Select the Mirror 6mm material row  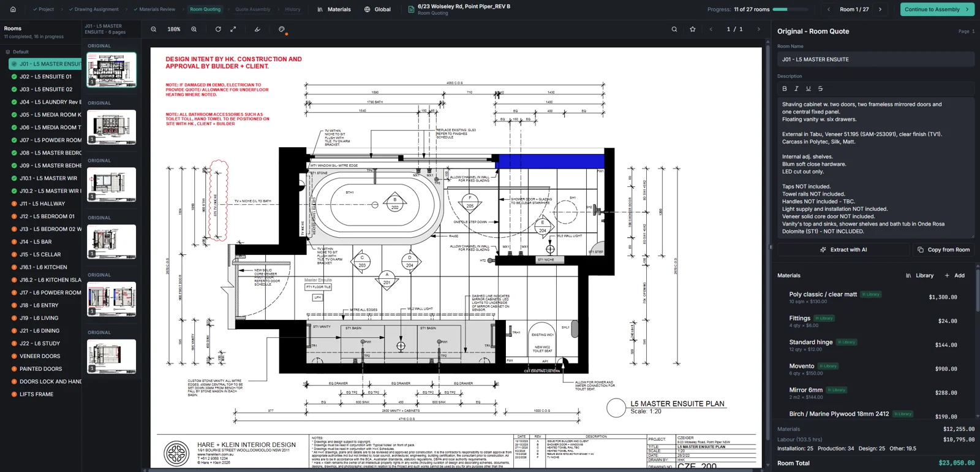(873, 393)
